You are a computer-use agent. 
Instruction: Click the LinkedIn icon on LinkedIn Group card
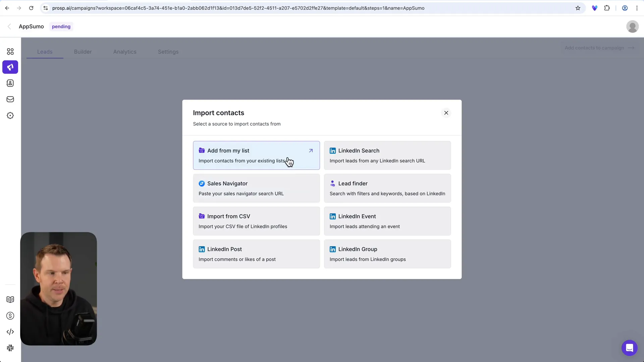[x=332, y=249]
